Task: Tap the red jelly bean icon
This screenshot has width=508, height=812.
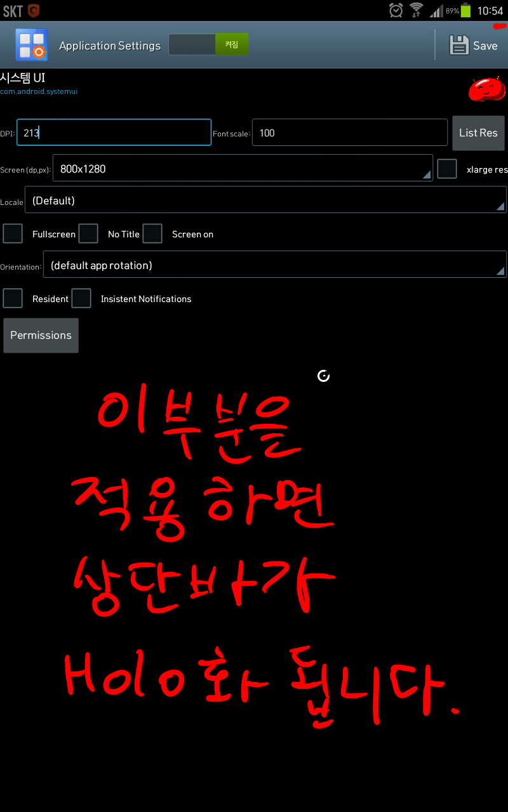Action: (x=487, y=89)
